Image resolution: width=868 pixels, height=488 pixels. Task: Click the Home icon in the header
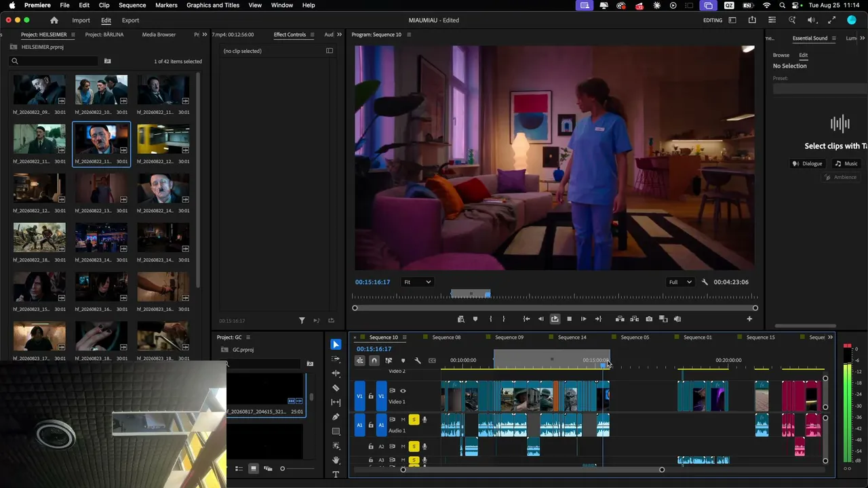pyautogui.click(x=54, y=20)
